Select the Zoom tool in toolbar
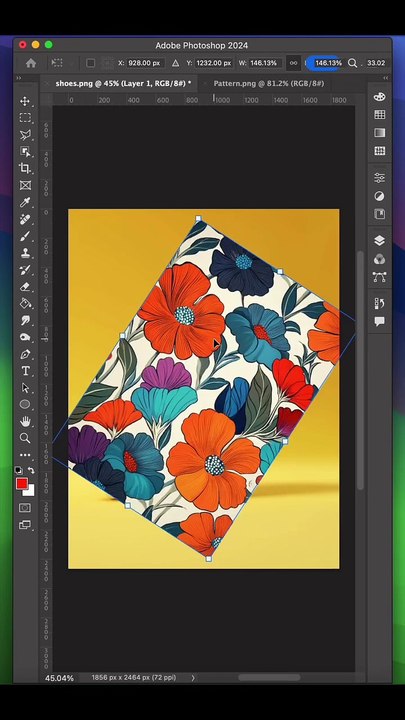The height and width of the screenshot is (720, 405). [x=25, y=438]
